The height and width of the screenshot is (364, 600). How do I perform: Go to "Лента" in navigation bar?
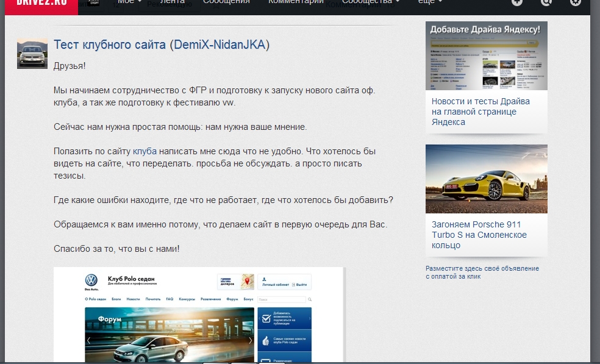[172, 3]
